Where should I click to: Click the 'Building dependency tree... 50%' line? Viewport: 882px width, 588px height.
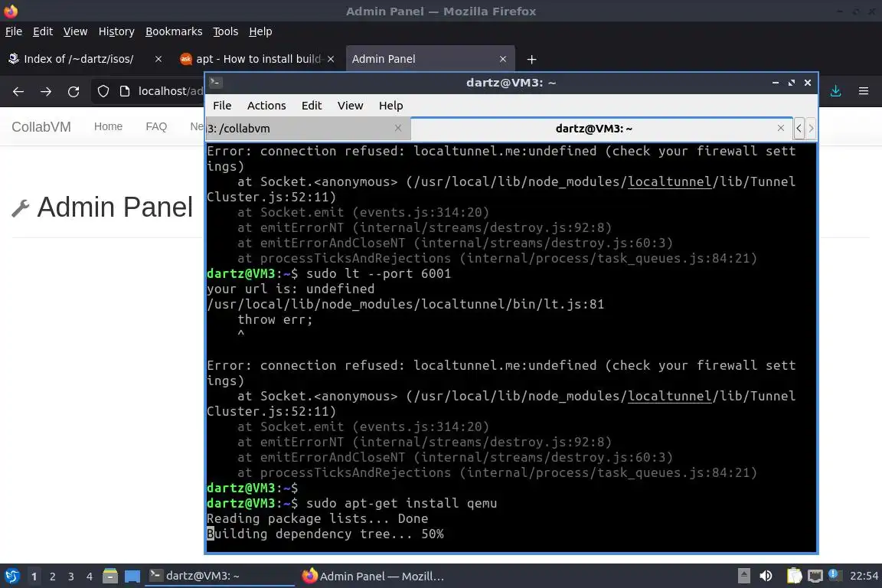tap(325, 534)
